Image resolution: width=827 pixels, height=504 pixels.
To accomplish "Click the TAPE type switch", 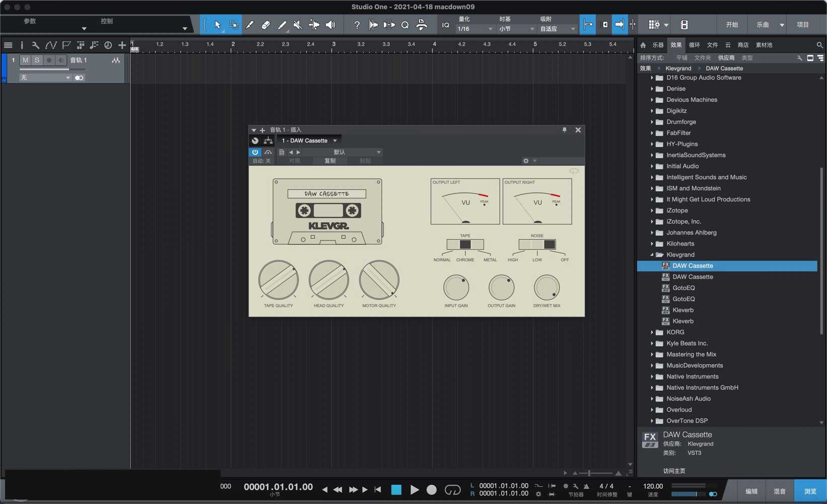I will [x=465, y=244].
